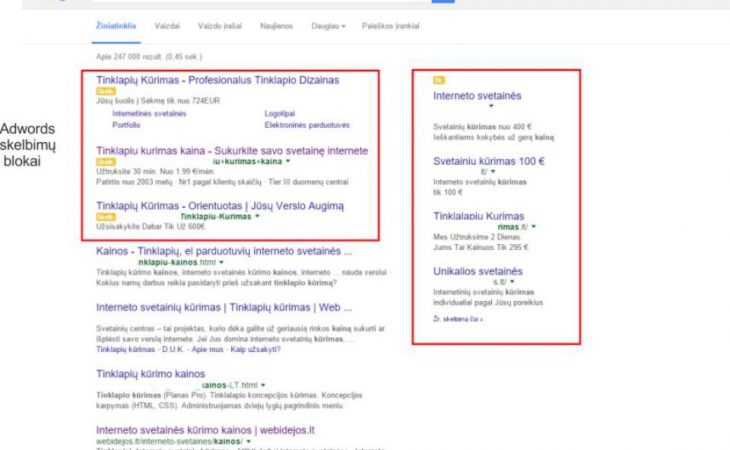Image resolution: width=730 pixels, height=450 pixels.
Task: Expand the arrow next to kainos-LT.html URL
Action: coord(263,385)
